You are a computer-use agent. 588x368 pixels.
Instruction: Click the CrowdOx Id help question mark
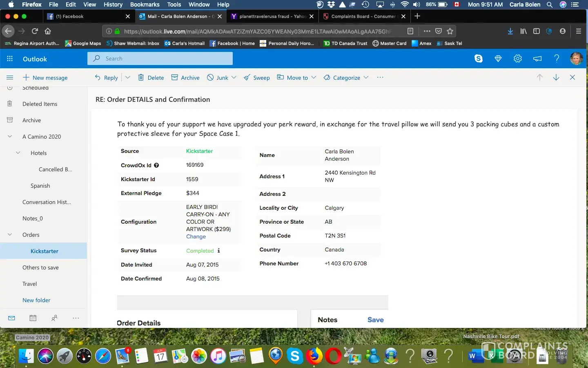pyautogui.click(x=156, y=165)
